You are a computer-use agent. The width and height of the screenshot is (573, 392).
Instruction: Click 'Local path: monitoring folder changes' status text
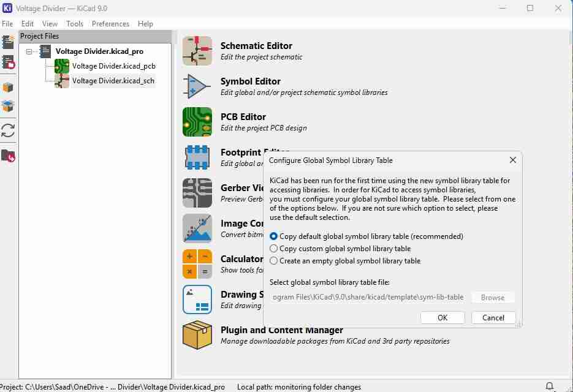pos(299,387)
